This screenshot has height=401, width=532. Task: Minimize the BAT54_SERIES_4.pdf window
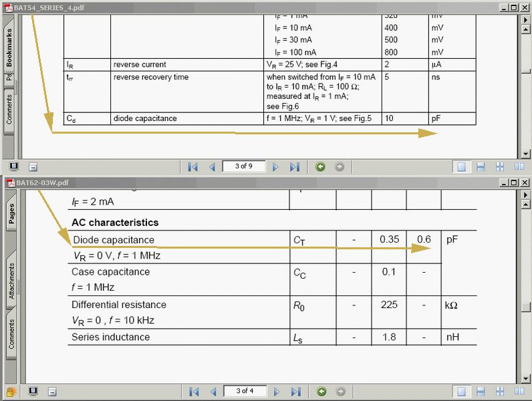tap(505, 7)
